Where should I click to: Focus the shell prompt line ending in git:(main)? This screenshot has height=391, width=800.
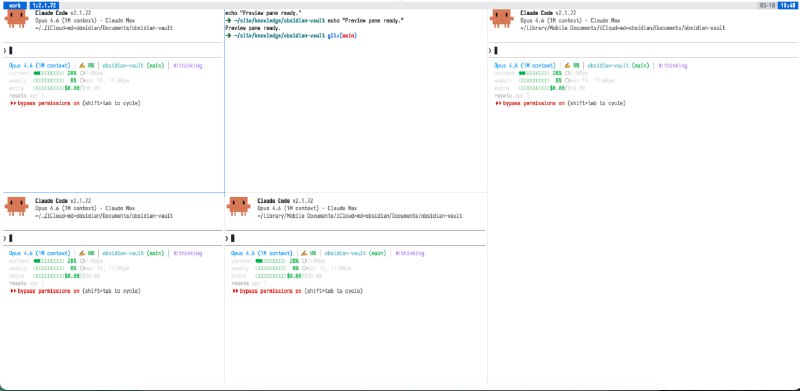click(291, 36)
